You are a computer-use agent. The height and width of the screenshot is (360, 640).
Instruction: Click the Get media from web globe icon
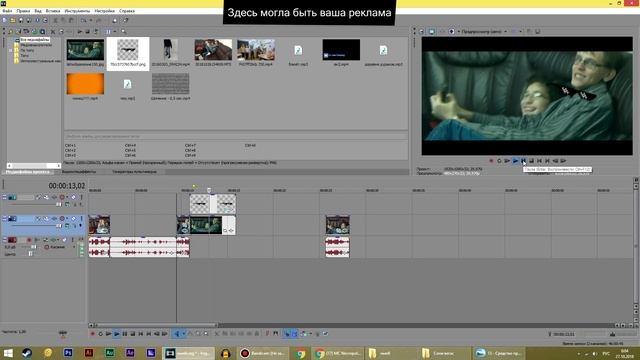pos(34,31)
